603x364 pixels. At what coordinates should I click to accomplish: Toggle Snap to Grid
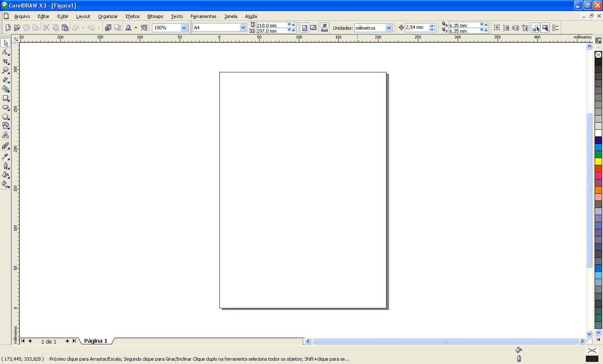coord(497,28)
